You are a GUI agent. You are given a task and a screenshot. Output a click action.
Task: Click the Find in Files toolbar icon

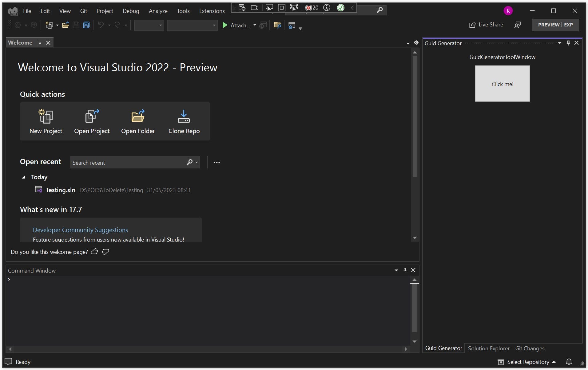(x=277, y=25)
